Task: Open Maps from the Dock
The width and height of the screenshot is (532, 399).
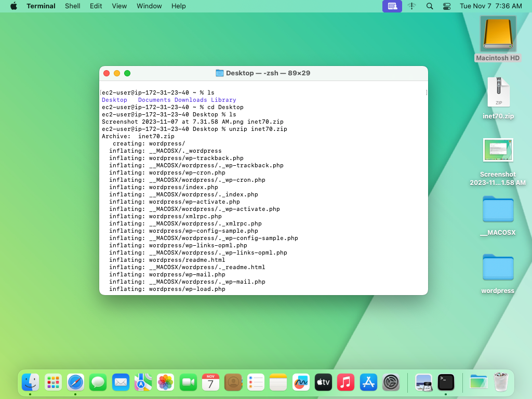Action: pyautogui.click(x=143, y=382)
